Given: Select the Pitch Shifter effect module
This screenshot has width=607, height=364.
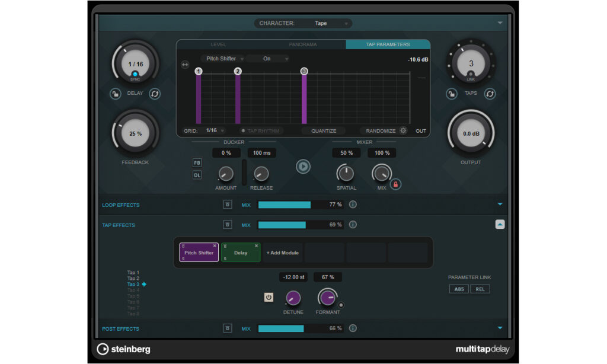Looking at the screenshot, I should pos(199,253).
